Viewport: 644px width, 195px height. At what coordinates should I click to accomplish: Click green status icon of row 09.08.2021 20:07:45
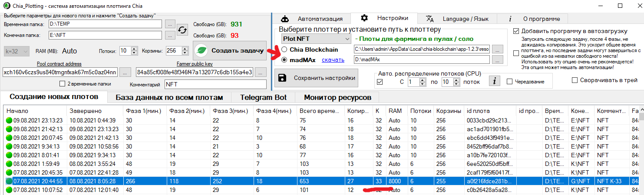(x=9, y=137)
